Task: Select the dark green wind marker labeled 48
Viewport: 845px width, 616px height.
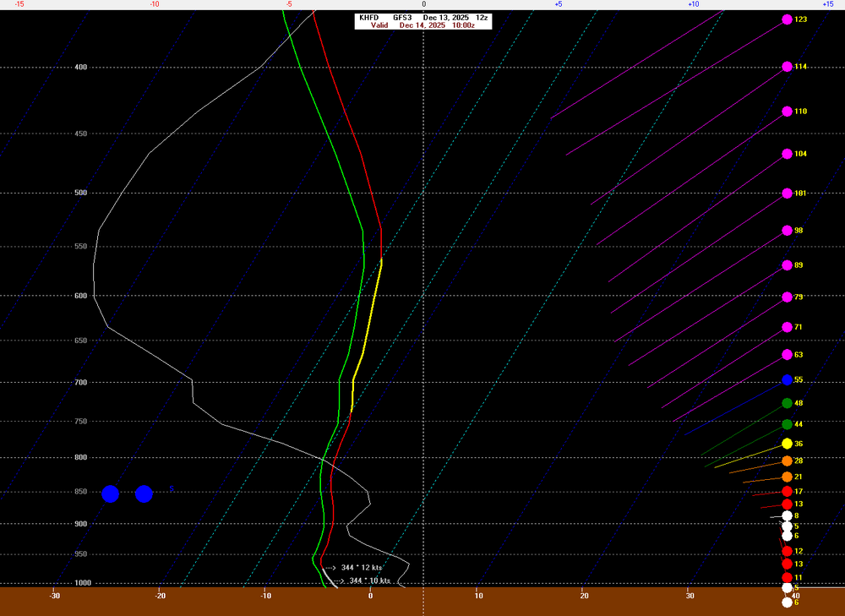Action: coord(787,403)
